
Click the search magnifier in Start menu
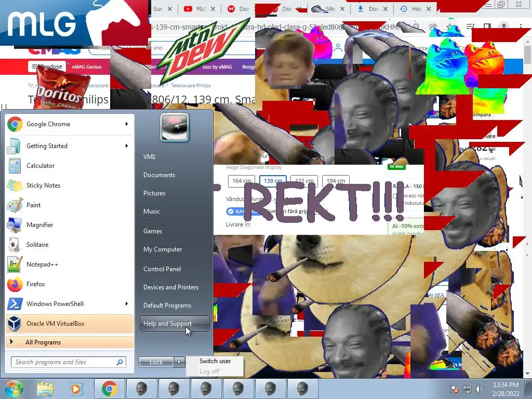point(120,362)
